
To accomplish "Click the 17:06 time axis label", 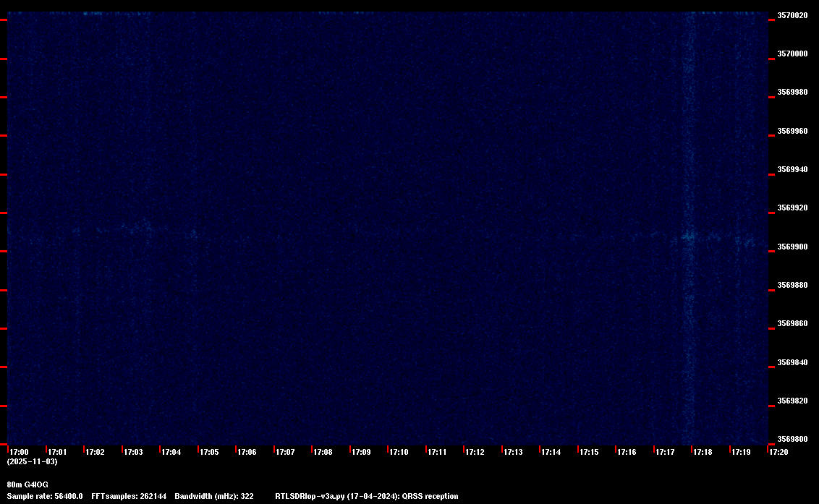I will [x=247, y=452].
